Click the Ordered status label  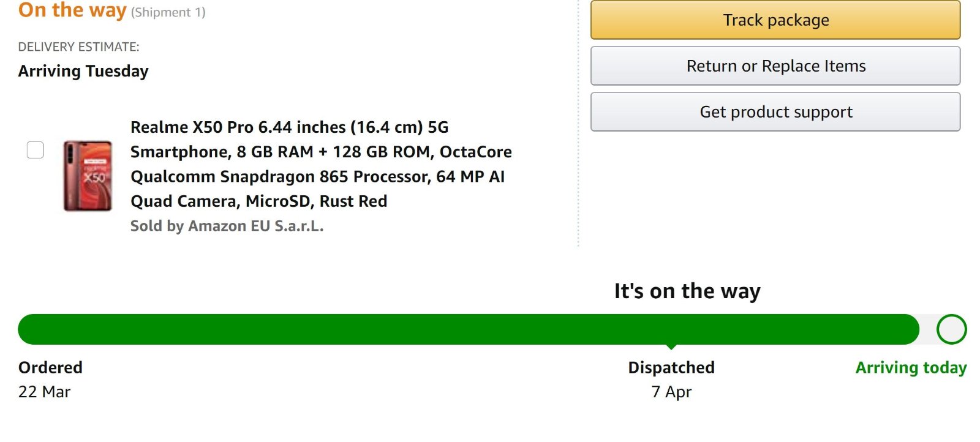(50, 367)
